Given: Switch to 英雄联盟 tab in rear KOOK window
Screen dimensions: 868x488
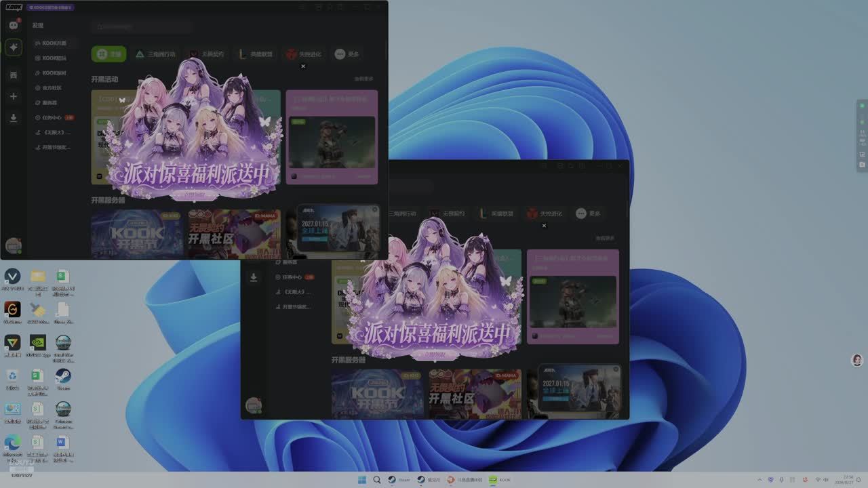Looking at the screenshot, I should (497, 213).
